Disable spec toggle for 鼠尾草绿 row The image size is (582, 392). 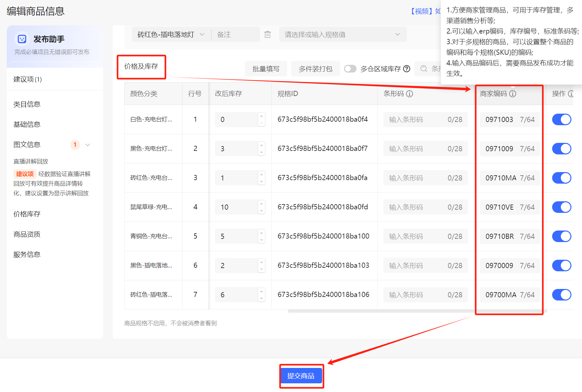[x=561, y=207]
